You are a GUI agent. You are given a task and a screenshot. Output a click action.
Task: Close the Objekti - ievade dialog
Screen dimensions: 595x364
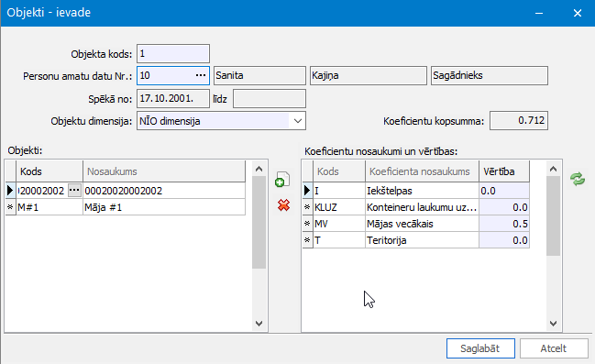(578, 13)
